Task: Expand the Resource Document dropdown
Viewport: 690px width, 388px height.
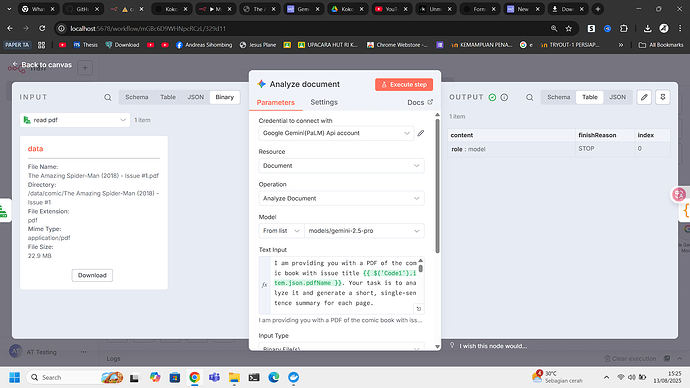Action: pyautogui.click(x=341, y=166)
